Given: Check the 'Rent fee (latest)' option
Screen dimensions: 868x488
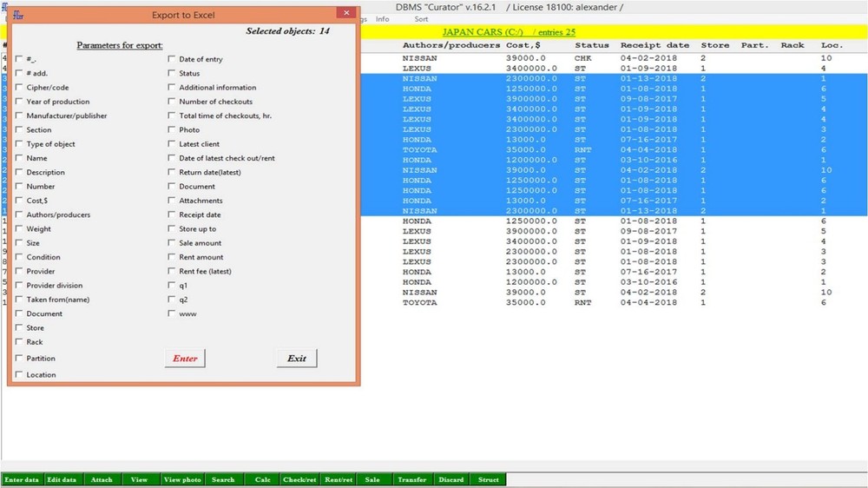Looking at the screenshot, I should (172, 271).
